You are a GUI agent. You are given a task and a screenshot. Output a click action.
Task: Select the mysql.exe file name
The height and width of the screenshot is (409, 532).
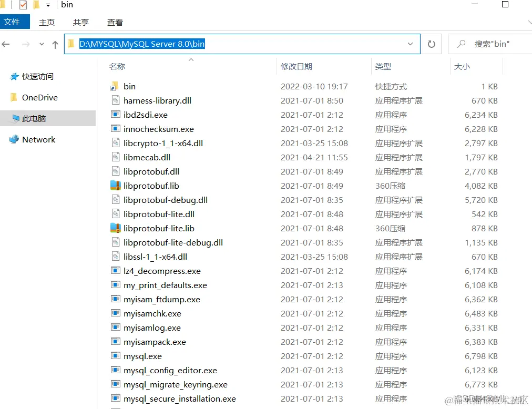142,356
